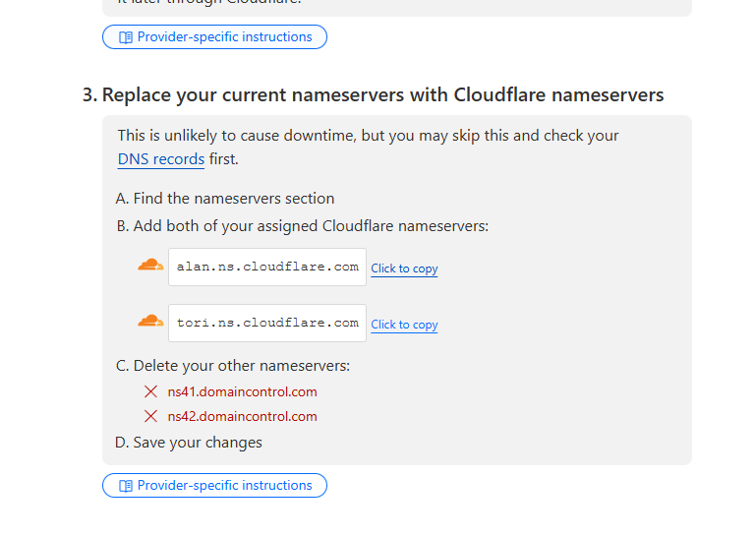Viewport: 756px width, 537px height.
Task: Click book icon in lower Provider-specific button
Action: coord(126,486)
